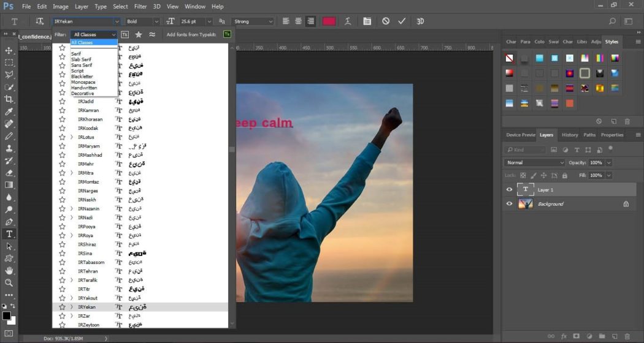Choose Sans Serif in filter list
Image resolution: width=644 pixels, height=343 pixels.
click(82, 65)
